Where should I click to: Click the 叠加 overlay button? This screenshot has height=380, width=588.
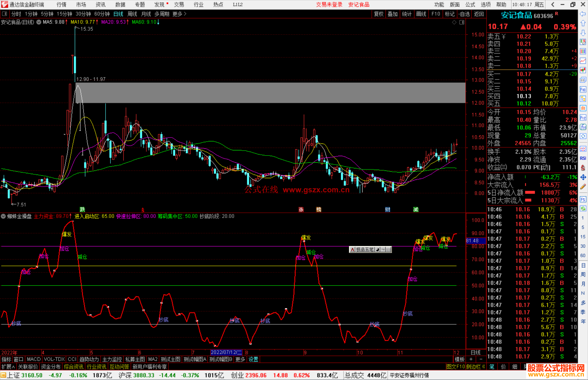click(x=393, y=14)
